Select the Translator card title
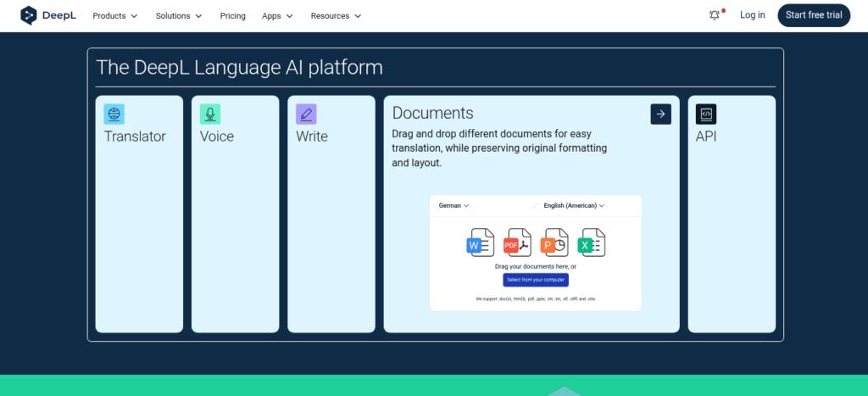 [x=135, y=137]
